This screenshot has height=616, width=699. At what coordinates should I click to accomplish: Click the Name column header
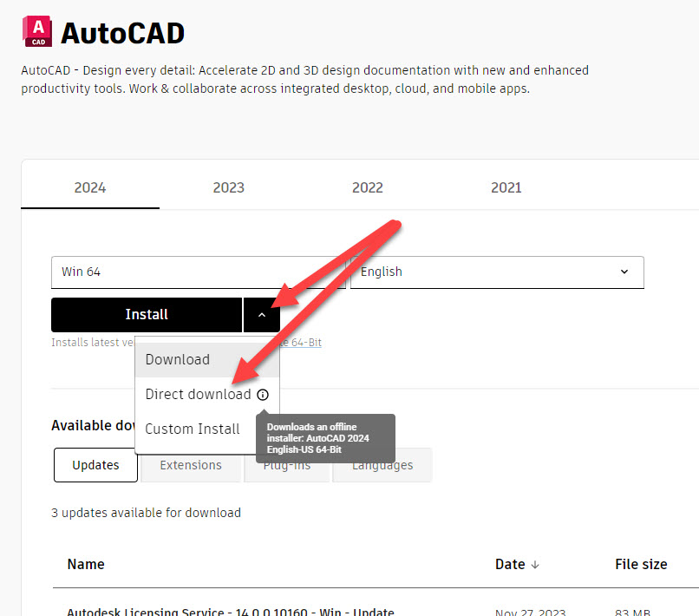[86, 565]
